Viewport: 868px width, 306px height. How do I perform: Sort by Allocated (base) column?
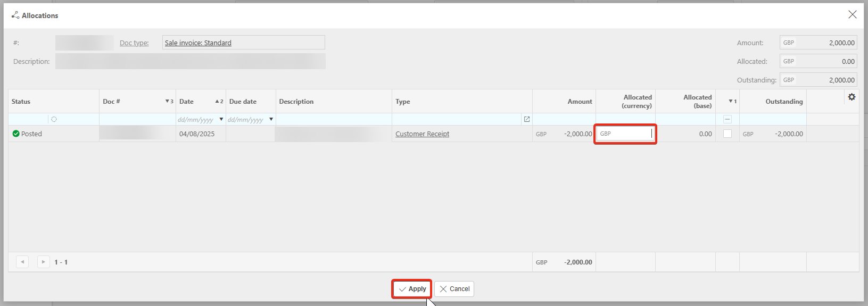point(685,101)
